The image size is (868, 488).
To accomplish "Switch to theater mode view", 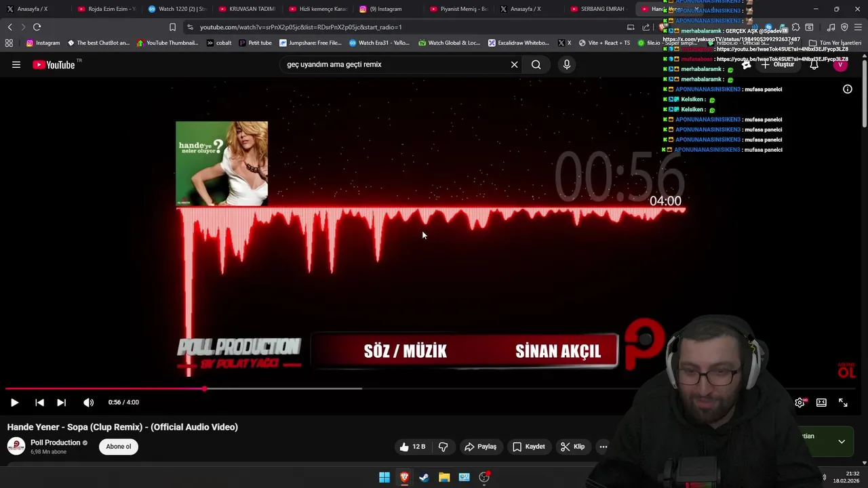I will (821, 403).
